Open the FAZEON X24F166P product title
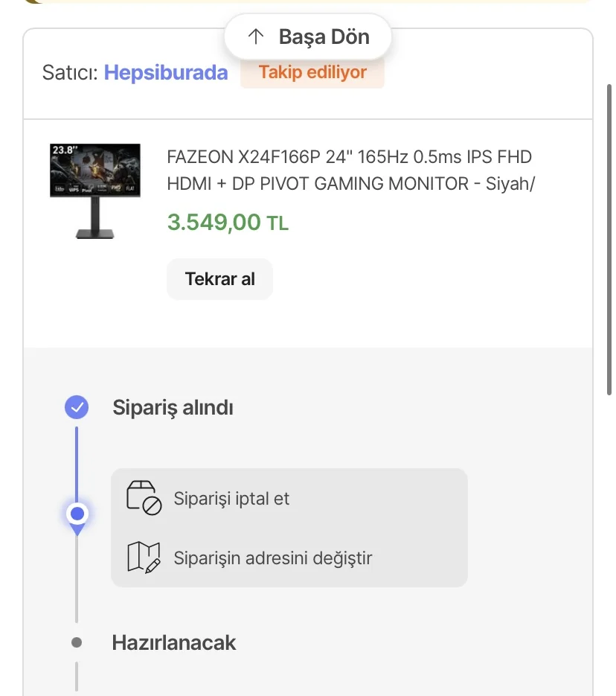616x696 pixels. (350, 170)
